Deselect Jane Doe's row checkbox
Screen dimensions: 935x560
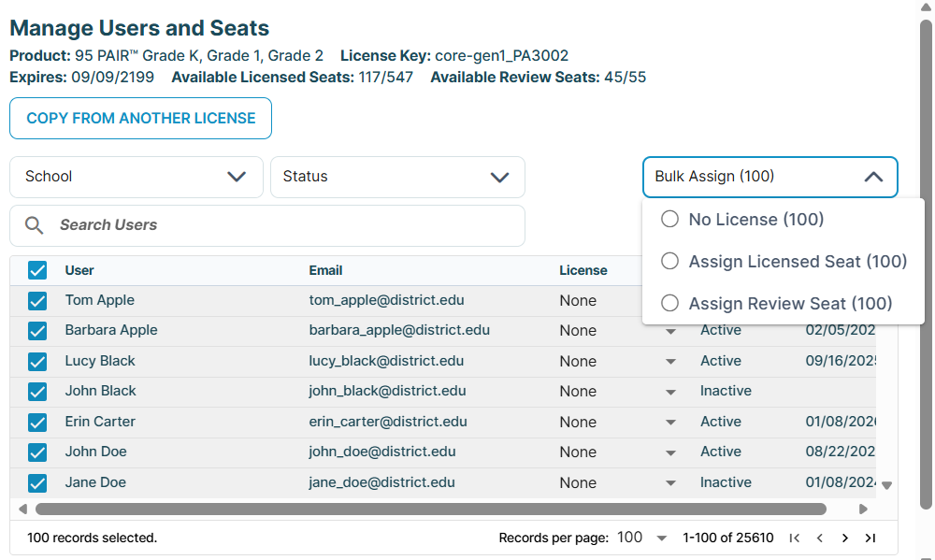click(x=37, y=483)
